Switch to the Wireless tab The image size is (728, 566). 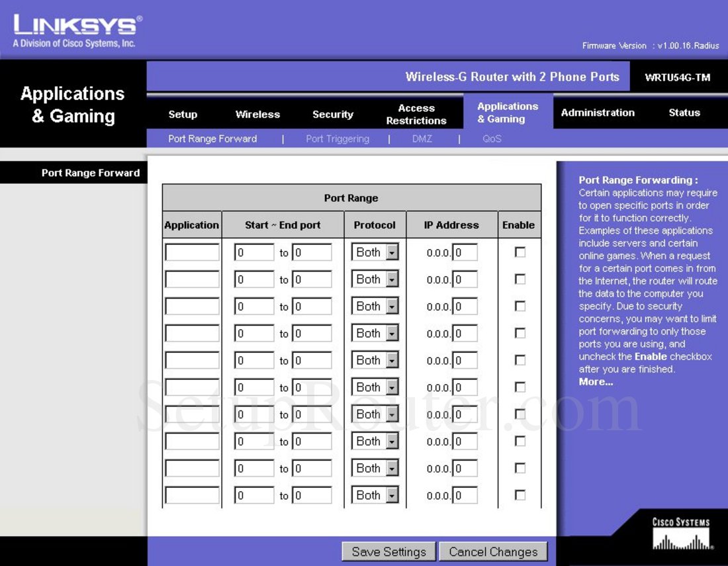pyautogui.click(x=257, y=114)
